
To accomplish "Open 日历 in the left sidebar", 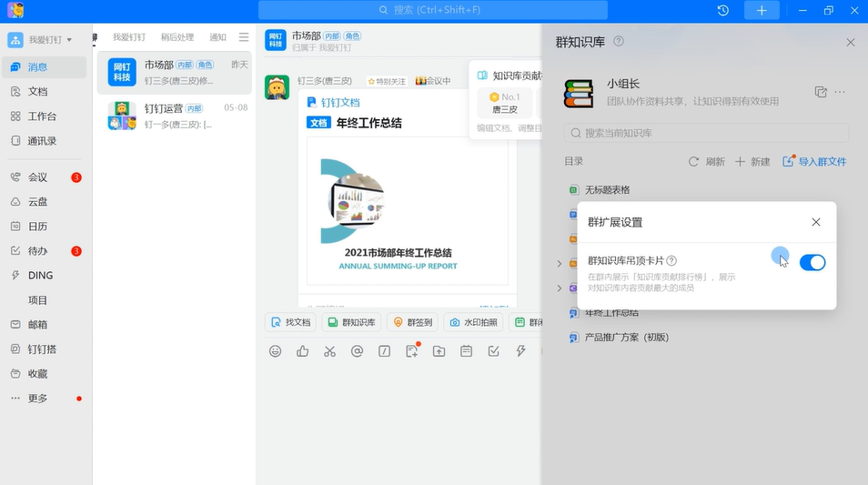I will pyautogui.click(x=37, y=226).
